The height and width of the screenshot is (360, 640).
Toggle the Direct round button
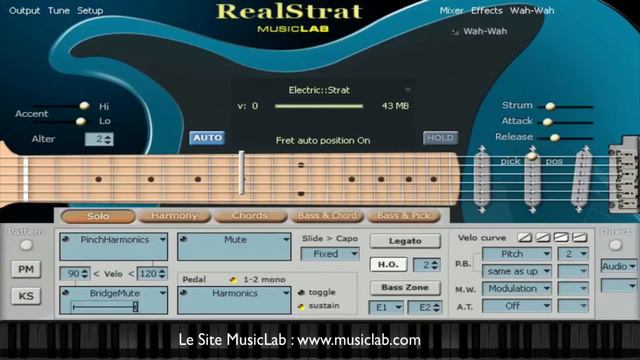[x=616, y=245]
